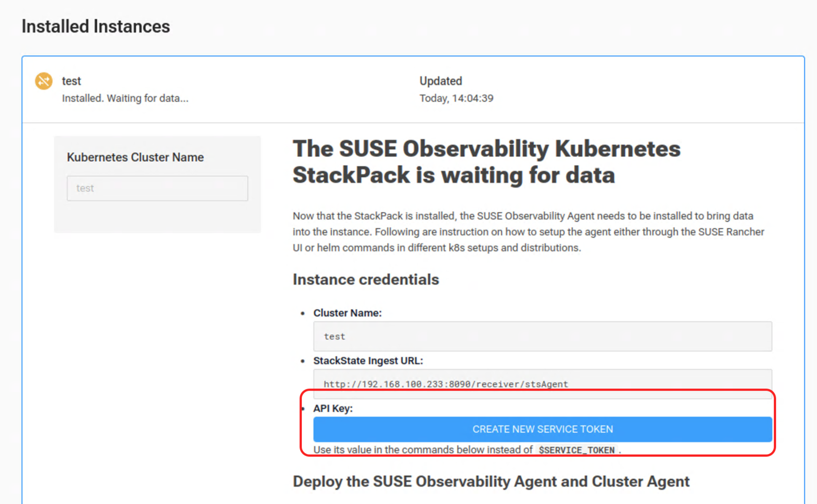Click the StackState Ingest URL label
Screen dimensions: 817x504
(368, 361)
